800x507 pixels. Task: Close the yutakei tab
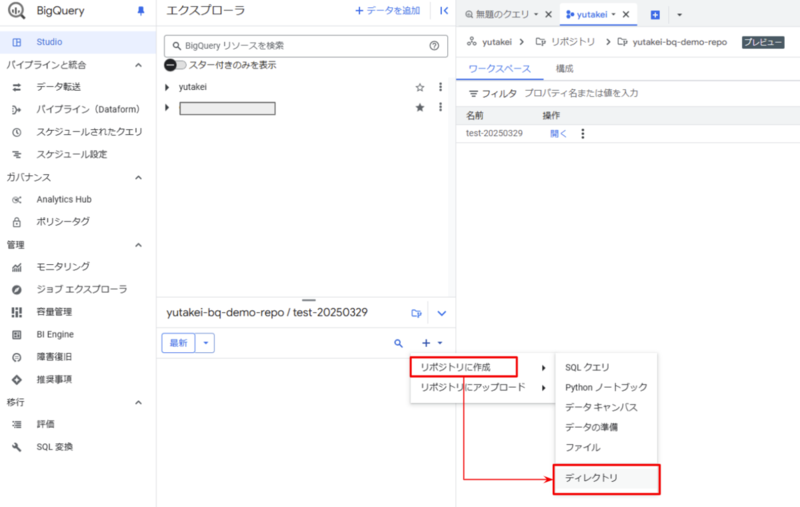(626, 14)
